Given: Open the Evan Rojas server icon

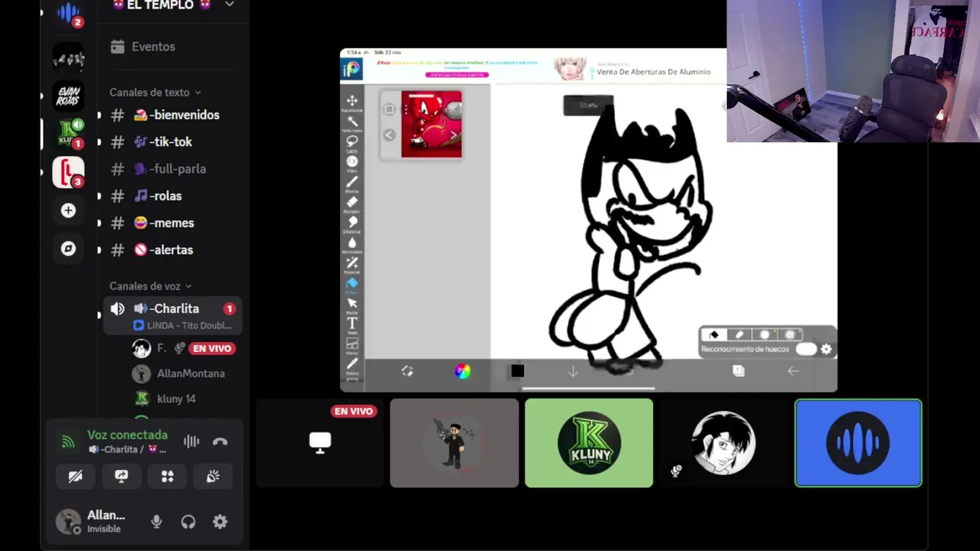Looking at the screenshot, I should (x=68, y=96).
